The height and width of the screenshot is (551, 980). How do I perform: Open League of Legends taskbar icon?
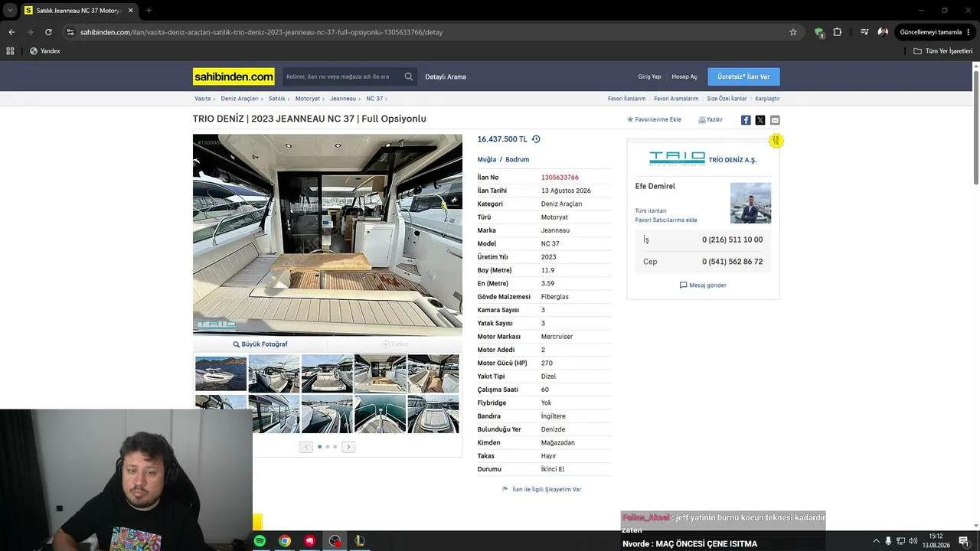tap(359, 541)
